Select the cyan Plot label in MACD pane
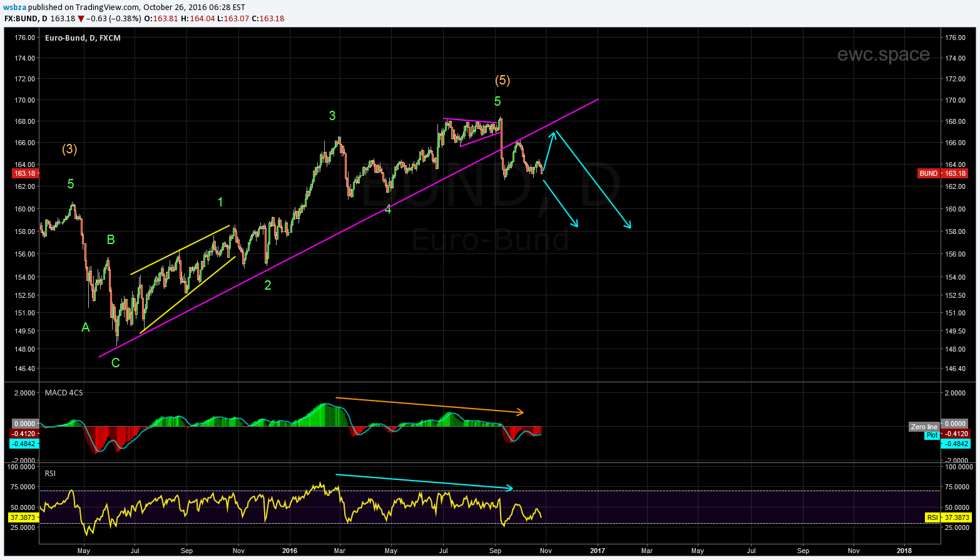The image size is (980, 560). point(932,435)
